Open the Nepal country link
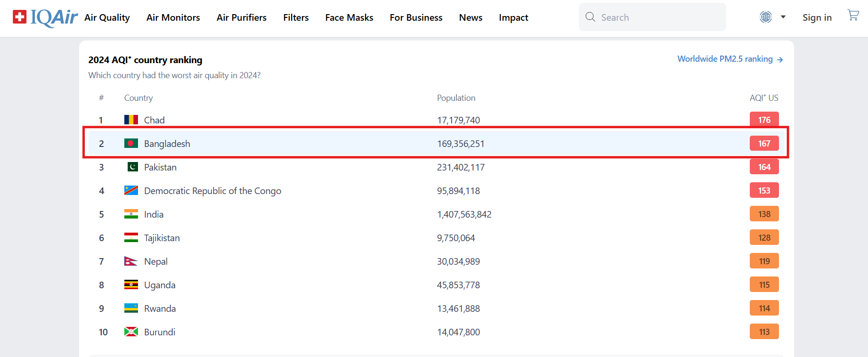Screen dimensions: 868x357 (156, 261)
